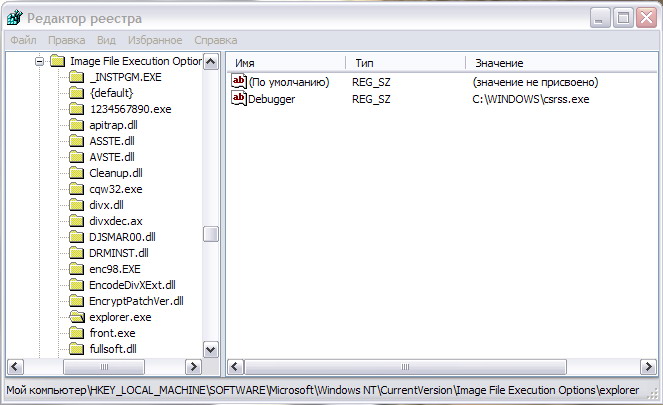This screenshot has height=405, width=663.
Task: Click the divxdec.ax folder icon
Action: click(77, 221)
